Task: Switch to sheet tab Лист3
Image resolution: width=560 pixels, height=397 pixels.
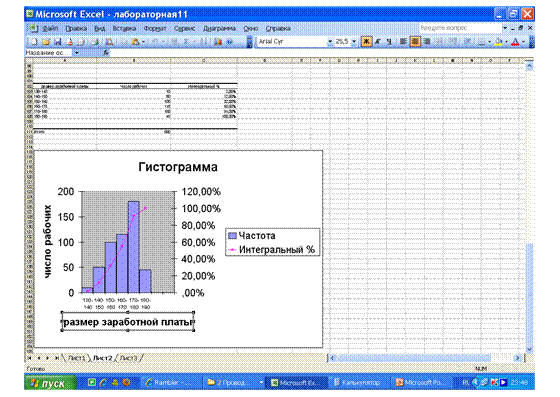Action: pyautogui.click(x=128, y=358)
